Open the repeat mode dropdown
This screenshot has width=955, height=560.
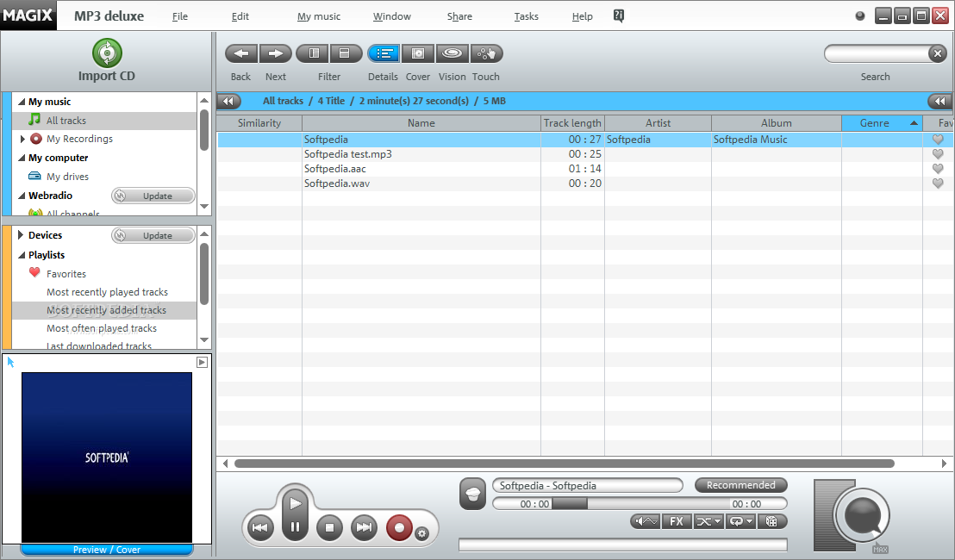[740, 521]
